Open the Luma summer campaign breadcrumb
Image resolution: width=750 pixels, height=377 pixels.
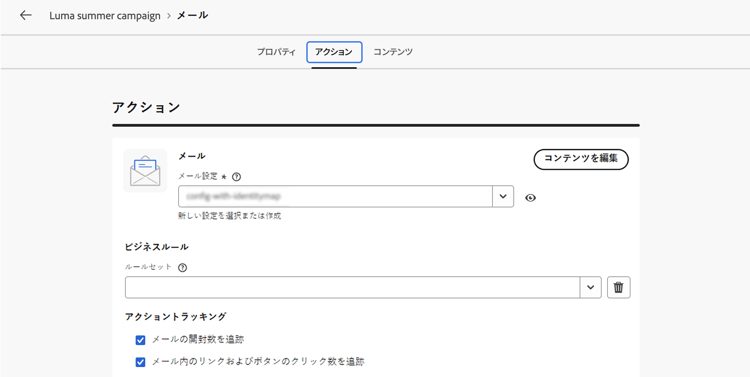click(x=105, y=16)
